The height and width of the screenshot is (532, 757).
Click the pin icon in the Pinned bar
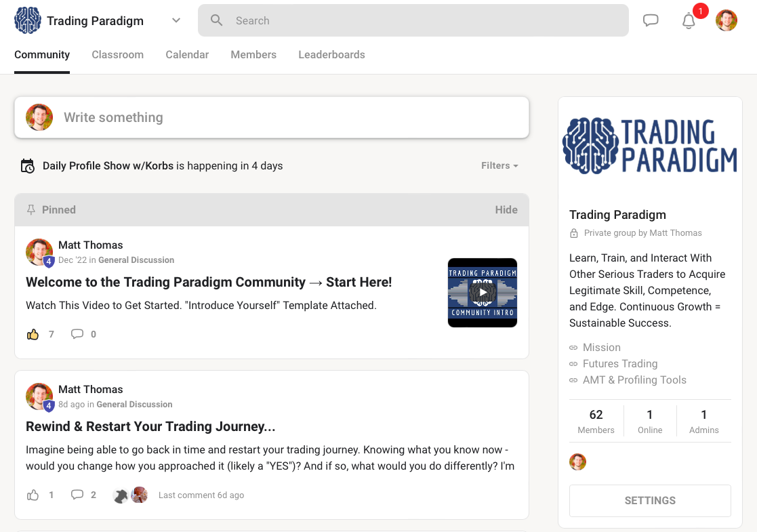click(30, 209)
